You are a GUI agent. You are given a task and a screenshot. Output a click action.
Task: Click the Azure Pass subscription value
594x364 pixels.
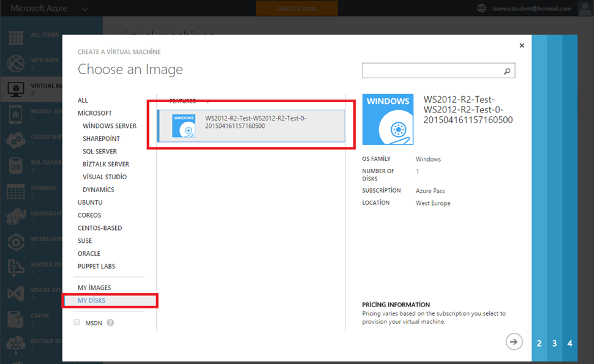pyautogui.click(x=430, y=191)
